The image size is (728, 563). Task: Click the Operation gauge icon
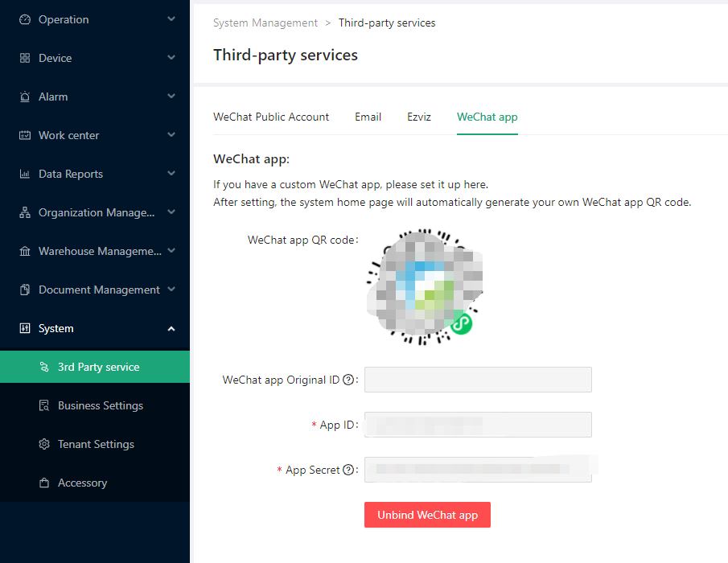coord(25,19)
